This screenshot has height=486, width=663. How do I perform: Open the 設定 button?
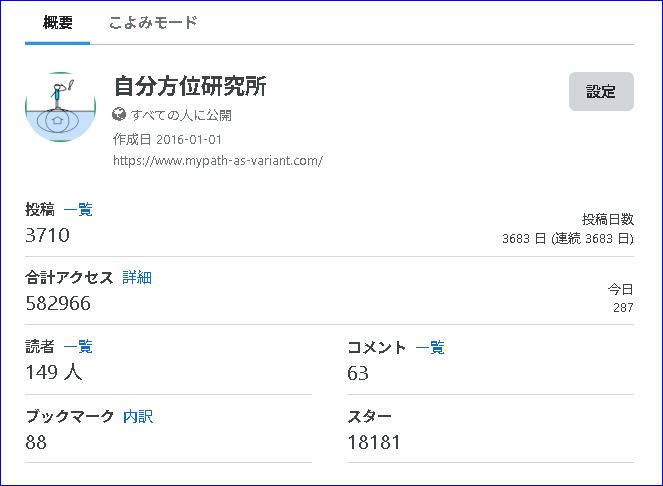click(x=601, y=91)
